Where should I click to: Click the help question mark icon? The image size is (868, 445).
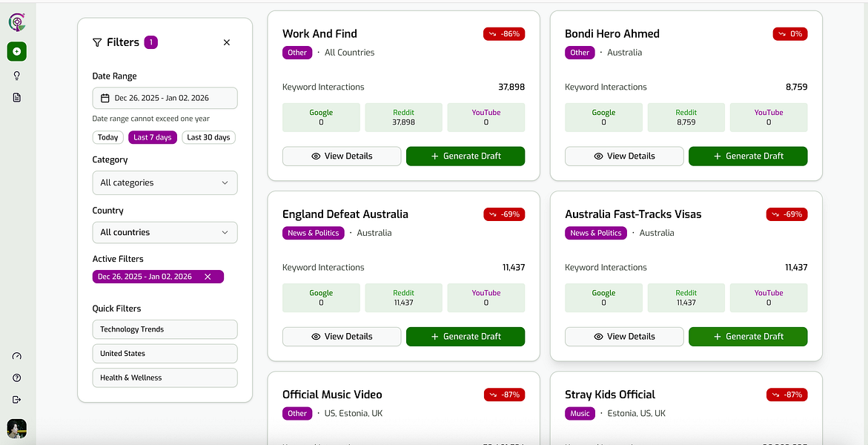pos(17,378)
